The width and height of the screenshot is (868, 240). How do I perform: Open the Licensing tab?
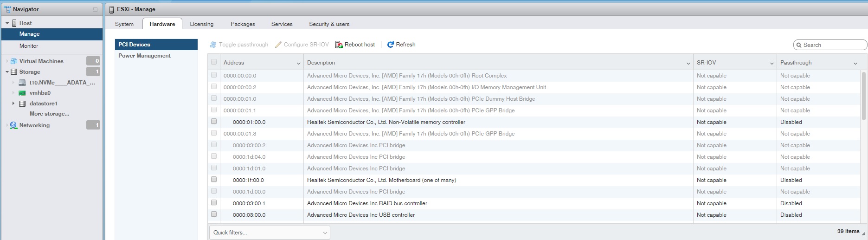(202, 24)
